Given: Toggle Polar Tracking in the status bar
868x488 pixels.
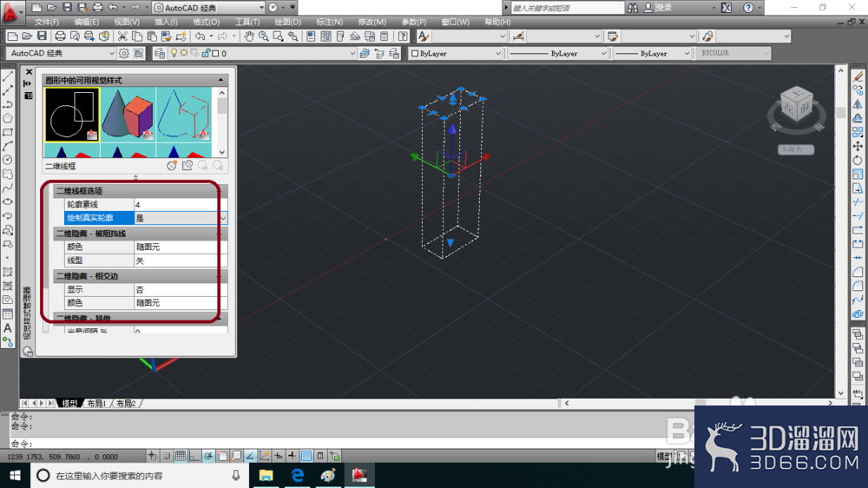Looking at the screenshot, I should coord(208,456).
